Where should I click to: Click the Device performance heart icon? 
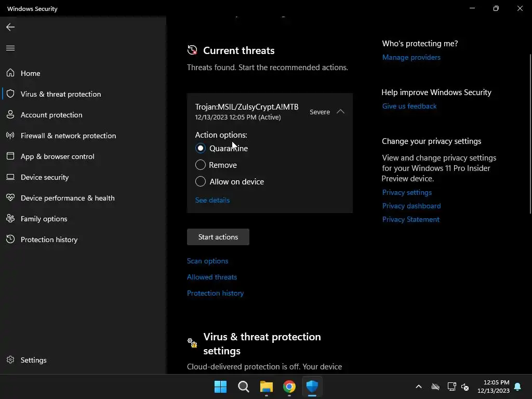click(10, 197)
